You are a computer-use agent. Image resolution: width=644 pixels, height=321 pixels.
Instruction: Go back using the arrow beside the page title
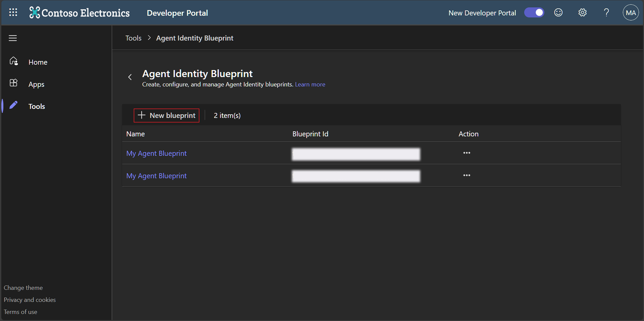click(x=130, y=77)
